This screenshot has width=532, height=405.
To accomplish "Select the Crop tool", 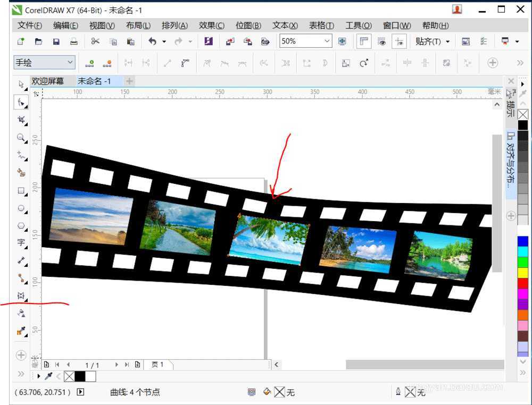I will tap(21, 120).
